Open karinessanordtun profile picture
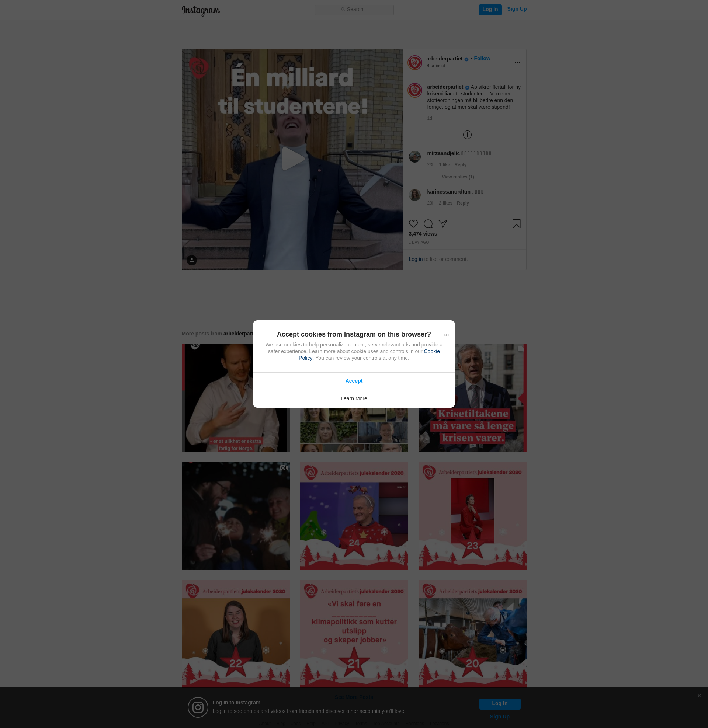The image size is (708, 728). (x=414, y=195)
